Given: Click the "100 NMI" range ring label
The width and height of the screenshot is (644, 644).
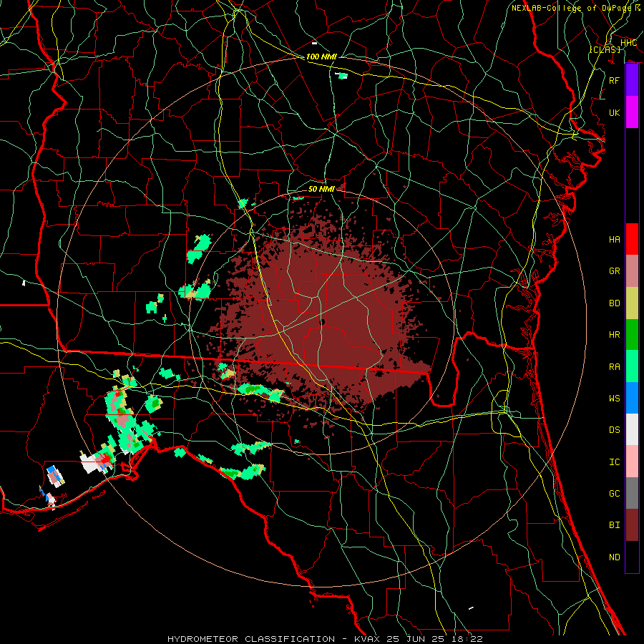Looking at the screenshot, I should pos(321,57).
